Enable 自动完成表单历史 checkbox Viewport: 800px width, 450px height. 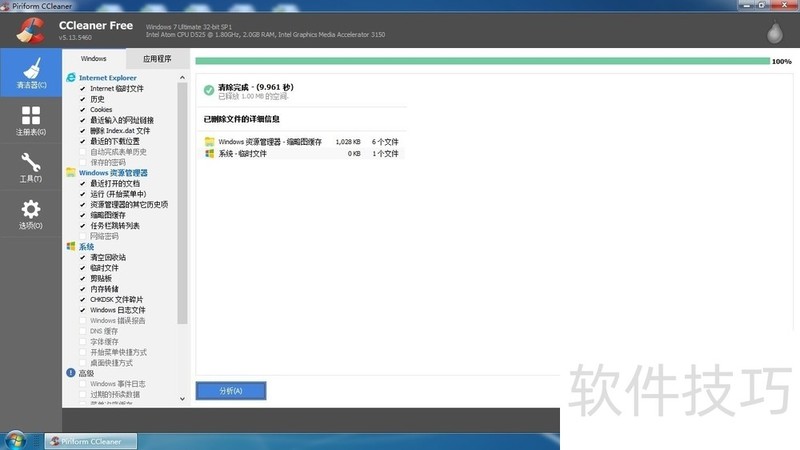83,152
